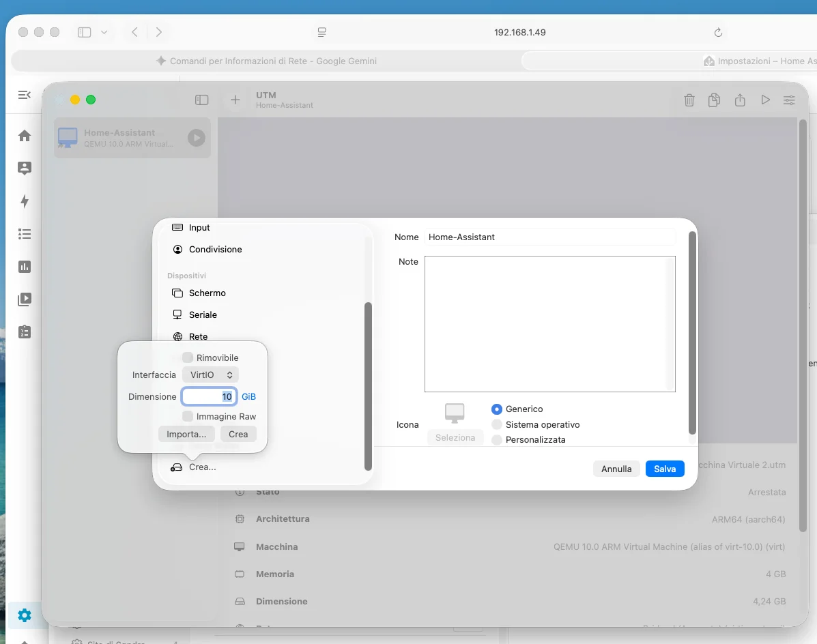
Task: Click the Safari page settings icon
Action: 322,32
